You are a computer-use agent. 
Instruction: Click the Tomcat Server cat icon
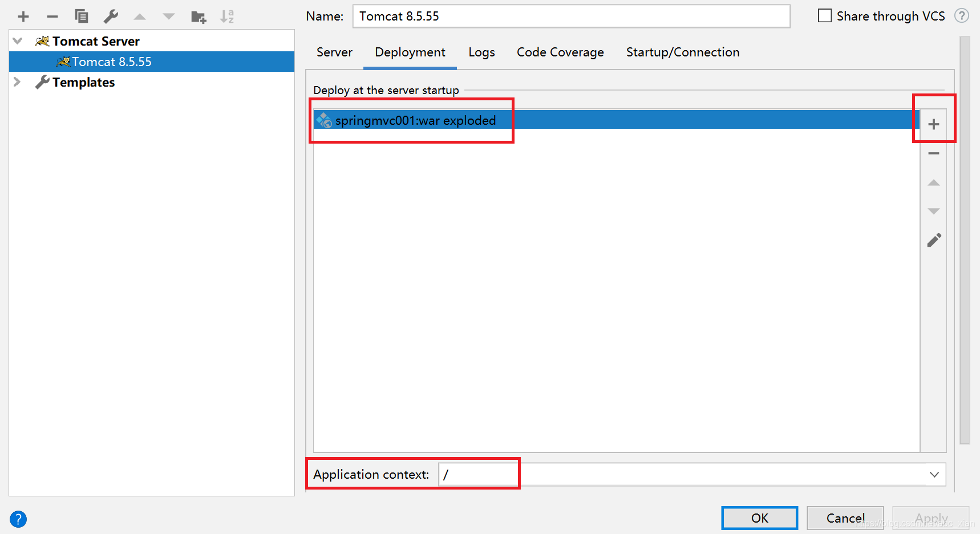[42, 41]
